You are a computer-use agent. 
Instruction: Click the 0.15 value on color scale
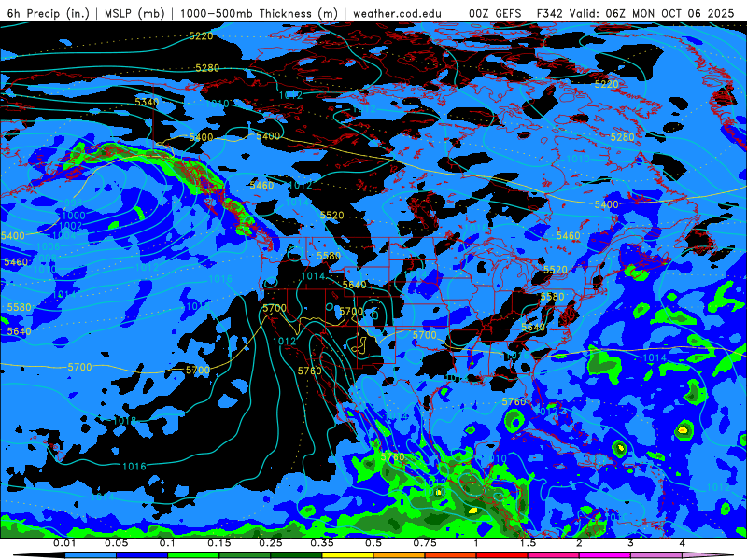point(219,543)
